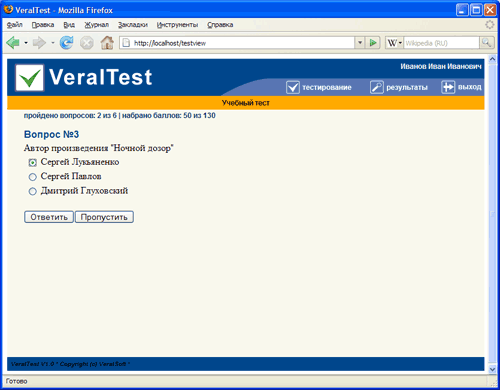Select answer Дмитрий Глуховский radio button
Viewport: 500px width, 390px height.
point(32,191)
